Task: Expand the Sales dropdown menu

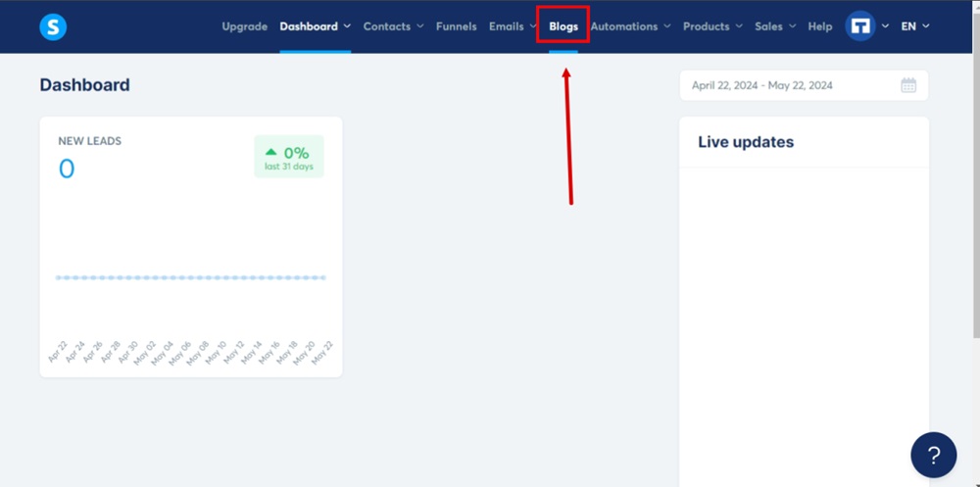Action: coord(775,26)
